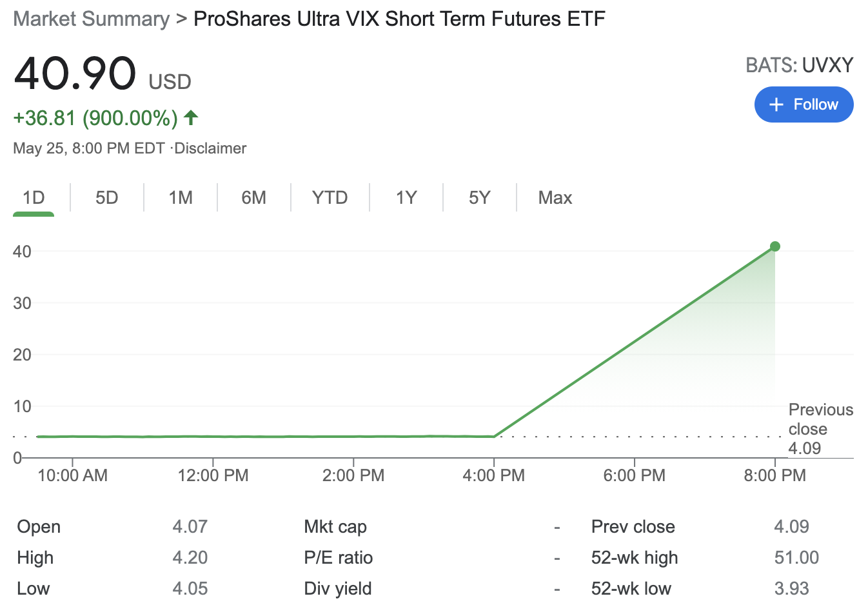The width and height of the screenshot is (868, 614).
Task: Select the 5Y time range tab
Action: tap(480, 197)
